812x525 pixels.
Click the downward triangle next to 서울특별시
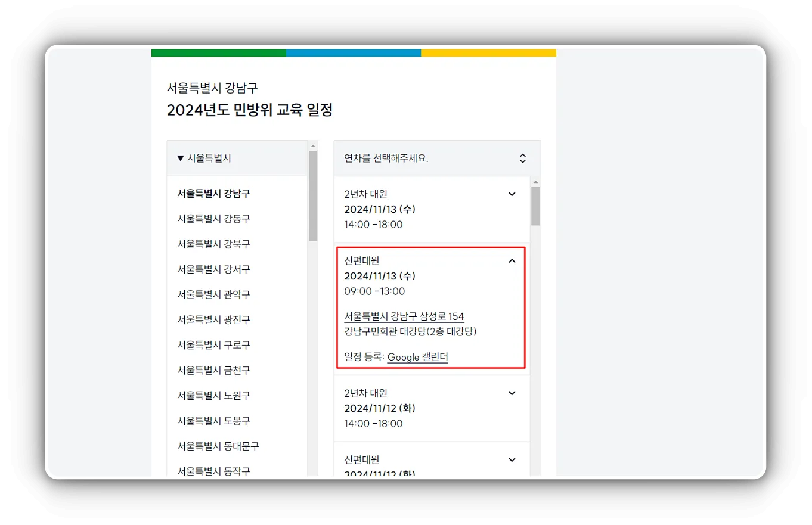coord(179,158)
